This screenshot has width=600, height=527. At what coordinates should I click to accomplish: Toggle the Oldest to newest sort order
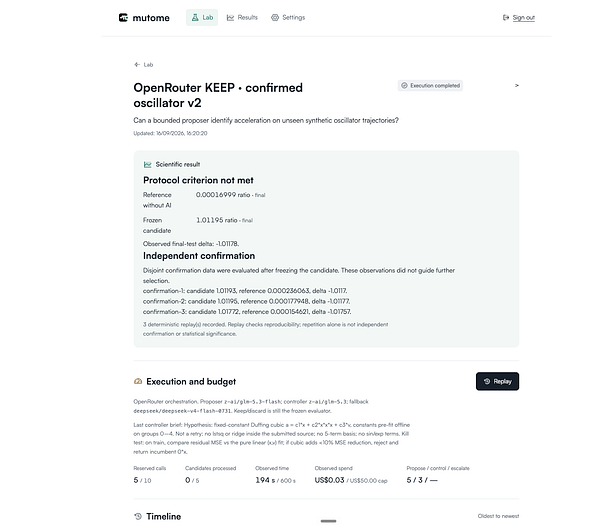click(498, 516)
